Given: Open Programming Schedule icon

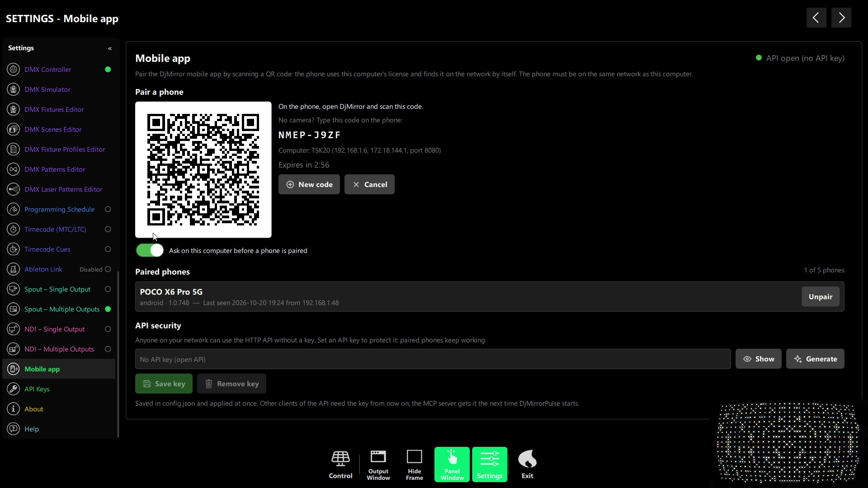Looking at the screenshot, I should pos(14,209).
